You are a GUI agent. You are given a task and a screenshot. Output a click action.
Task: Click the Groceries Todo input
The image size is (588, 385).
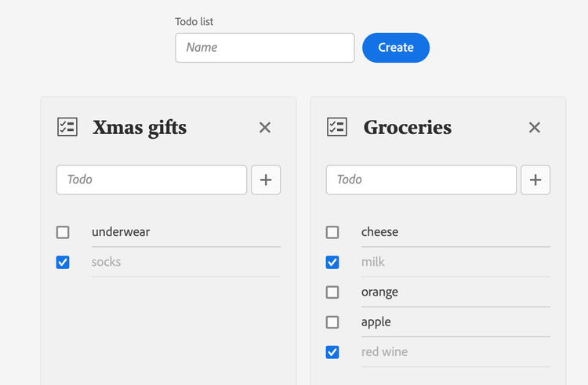point(421,180)
